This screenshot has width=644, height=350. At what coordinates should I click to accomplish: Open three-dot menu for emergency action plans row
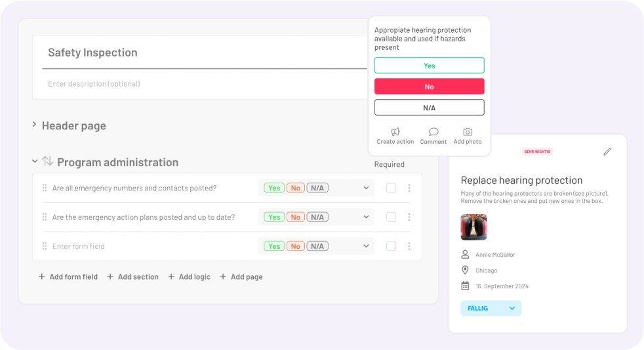click(x=409, y=217)
